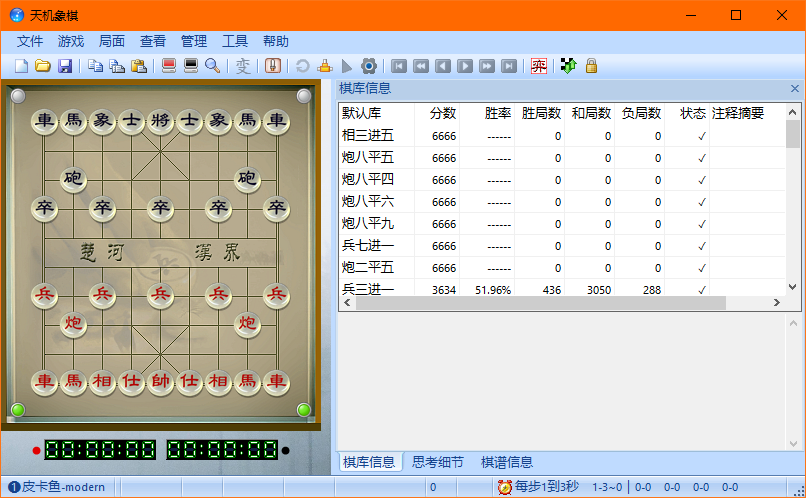The width and height of the screenshot is (806, 498).
Task: Click the second copy icon beside the paste clipboard
Action: [x=117, y=66]
